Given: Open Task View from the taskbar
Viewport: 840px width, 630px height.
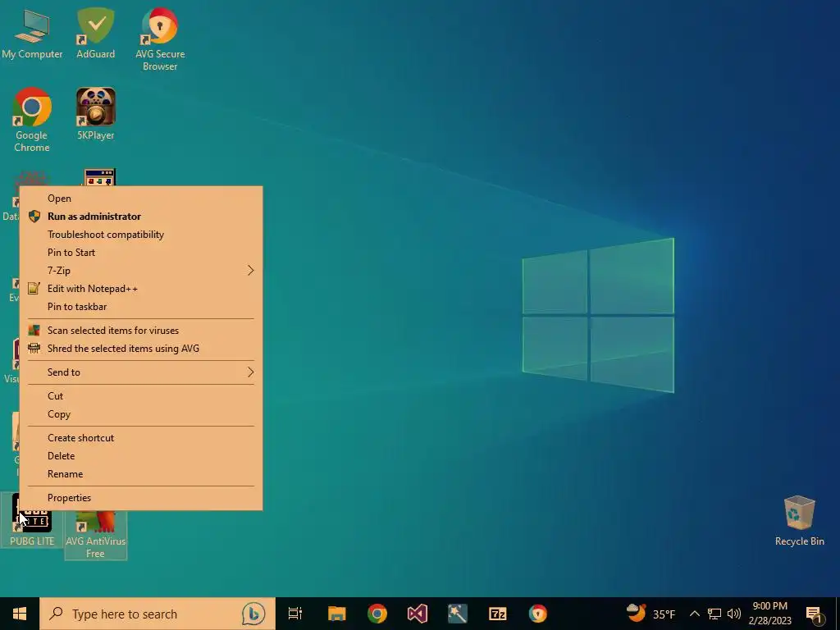Looking at the screenshot, I should 295,614.
